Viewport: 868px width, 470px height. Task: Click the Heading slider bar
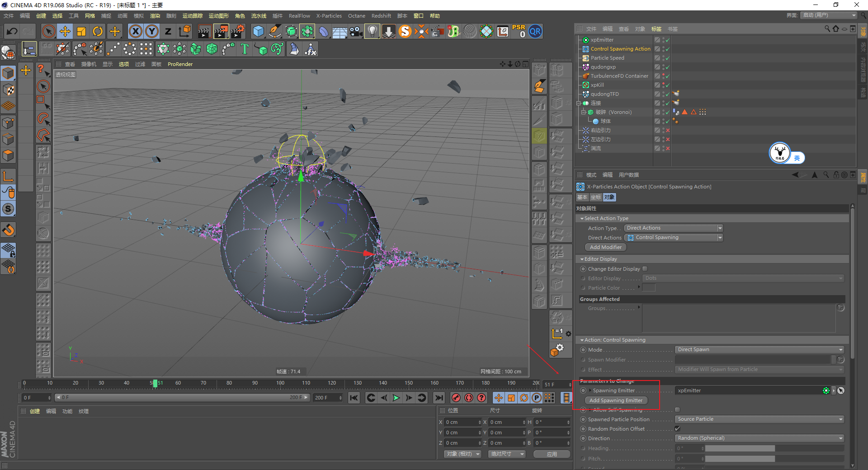coord(774,448)
